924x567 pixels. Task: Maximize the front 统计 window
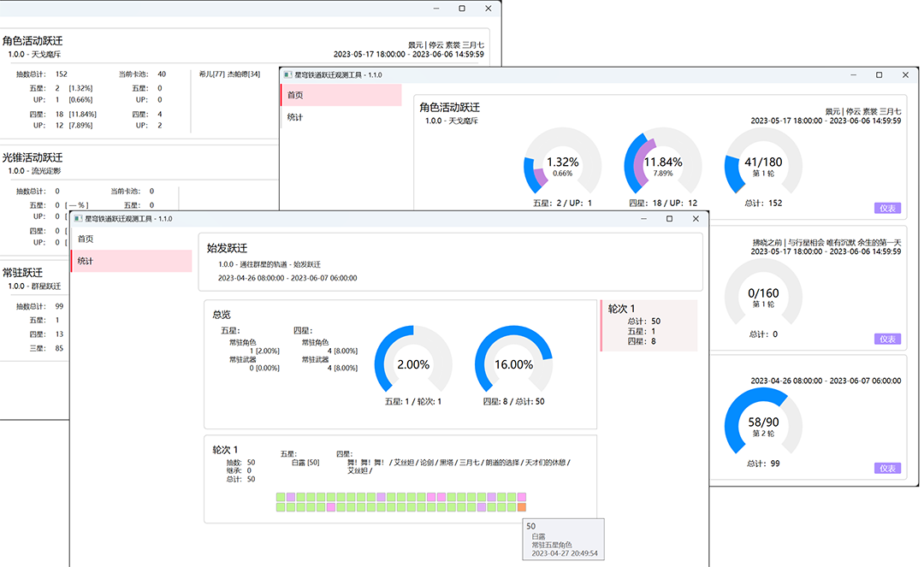669,219
